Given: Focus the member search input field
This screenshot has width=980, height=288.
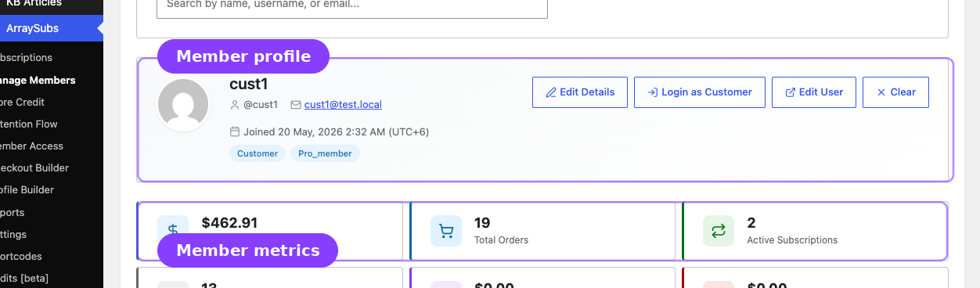Looking at the screenshot, I should (x=352, y=6).
